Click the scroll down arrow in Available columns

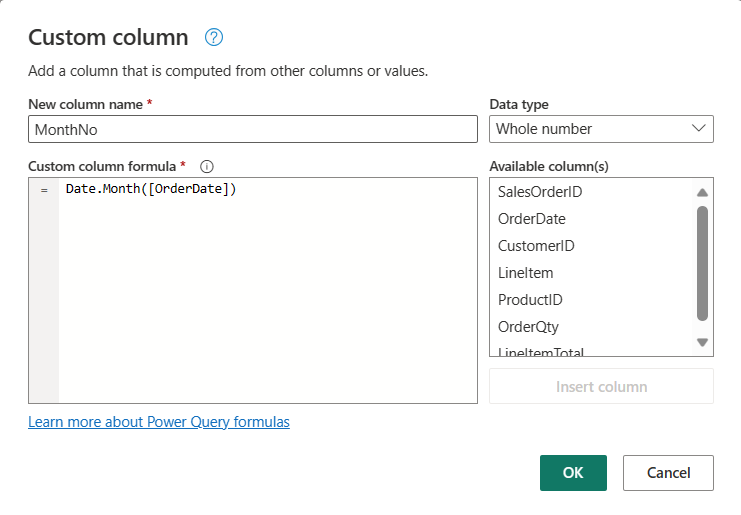pyautogui.click(x=702, y=342)
